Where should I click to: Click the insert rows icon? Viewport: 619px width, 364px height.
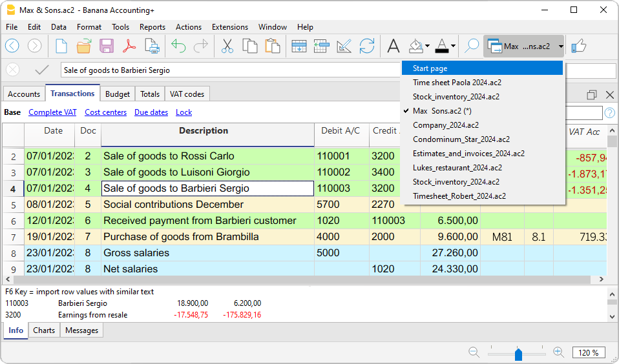[x=321, y=46]
